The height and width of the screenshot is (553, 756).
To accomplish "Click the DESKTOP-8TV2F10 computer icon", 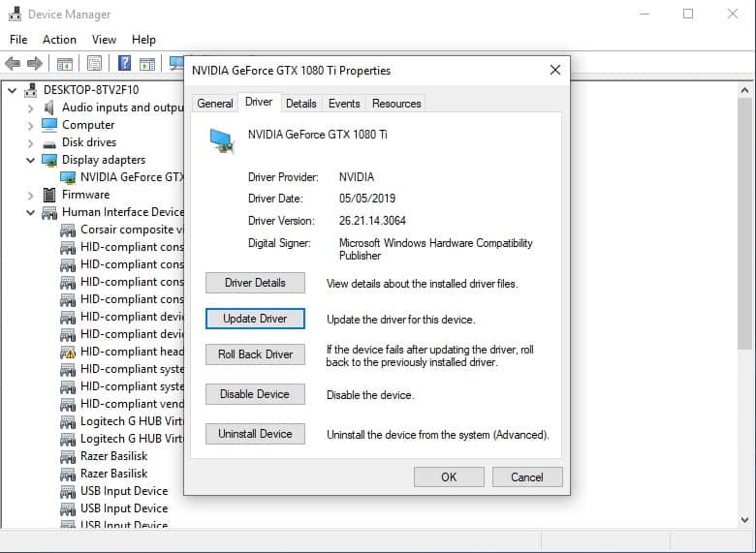I will (31, 90).
